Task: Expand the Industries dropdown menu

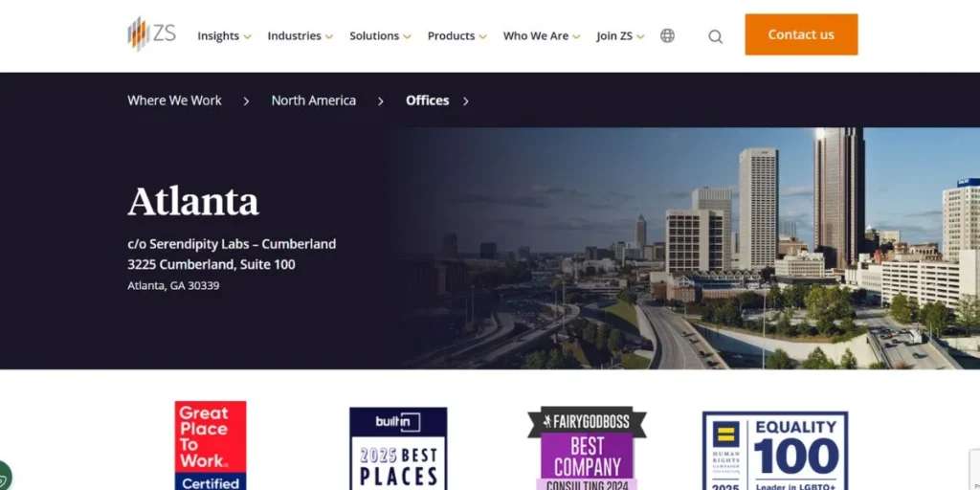Action: point(300,36)
